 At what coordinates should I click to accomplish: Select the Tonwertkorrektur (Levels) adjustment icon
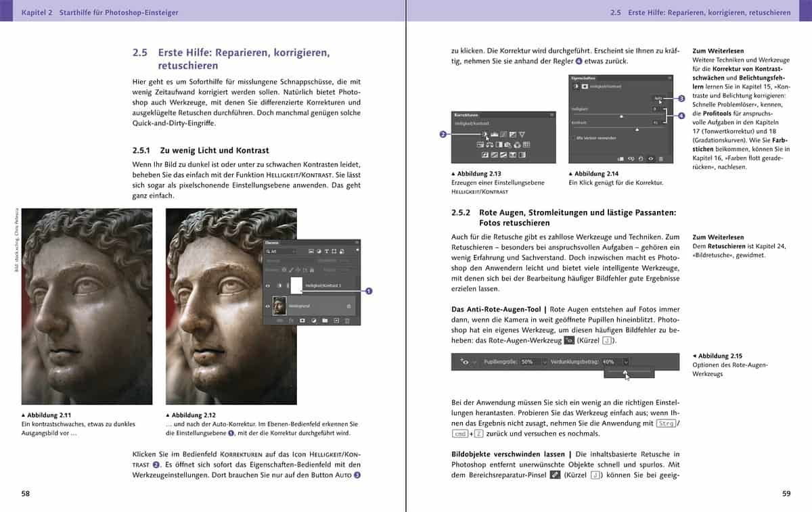(494, 134)
